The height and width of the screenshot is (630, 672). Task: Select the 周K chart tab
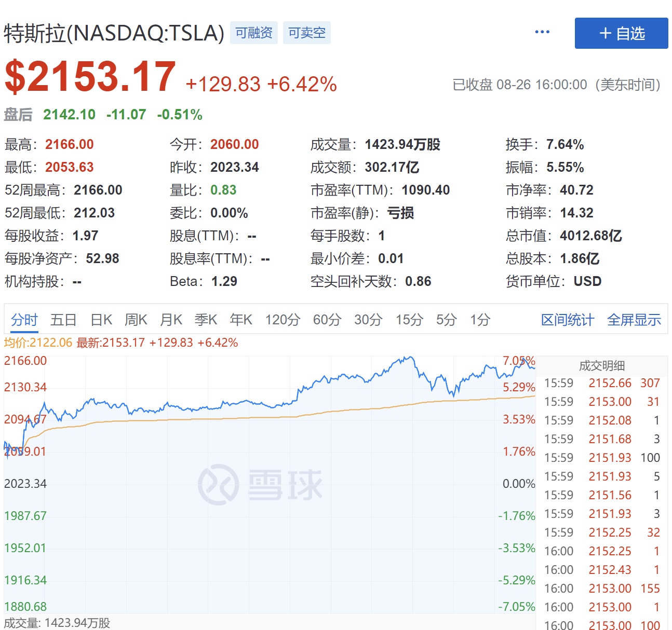tap(136, 320)
